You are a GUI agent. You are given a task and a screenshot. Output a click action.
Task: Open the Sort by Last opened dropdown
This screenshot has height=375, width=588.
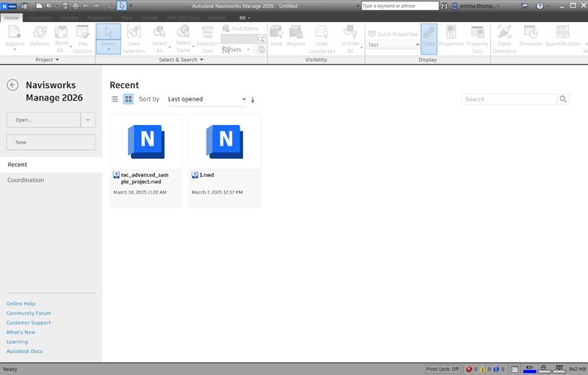(x=207, y=99)
